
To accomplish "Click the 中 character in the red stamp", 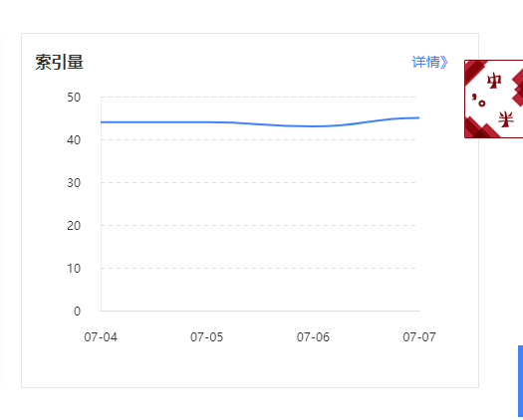I will [494, 81].
